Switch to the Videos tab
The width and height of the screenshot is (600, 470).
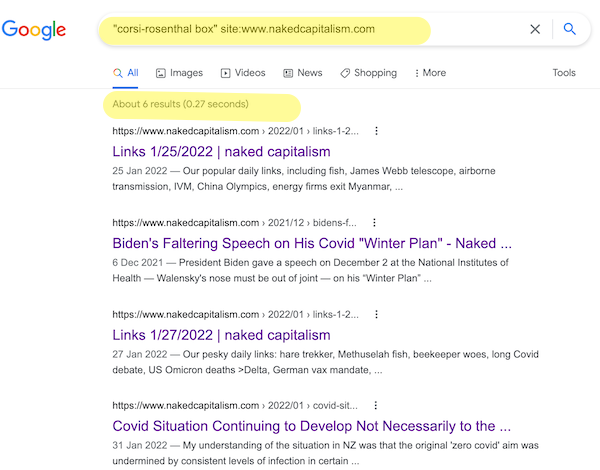(243, 73)
